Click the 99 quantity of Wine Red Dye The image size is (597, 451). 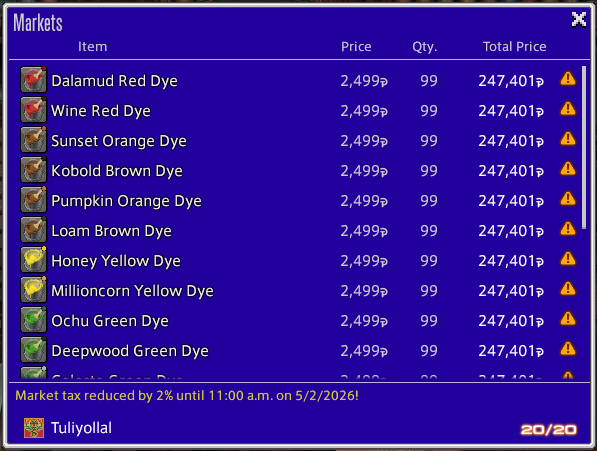(429, 111)
